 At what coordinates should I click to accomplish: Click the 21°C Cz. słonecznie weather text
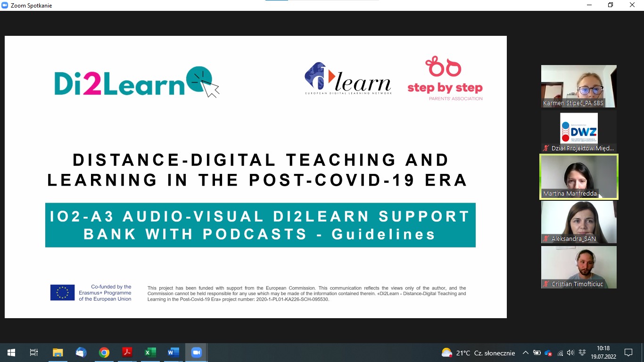(485, 353)
